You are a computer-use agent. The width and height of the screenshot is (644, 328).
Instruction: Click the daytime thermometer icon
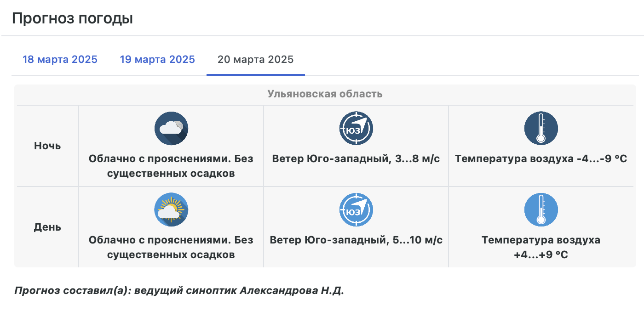coord(541,209)
